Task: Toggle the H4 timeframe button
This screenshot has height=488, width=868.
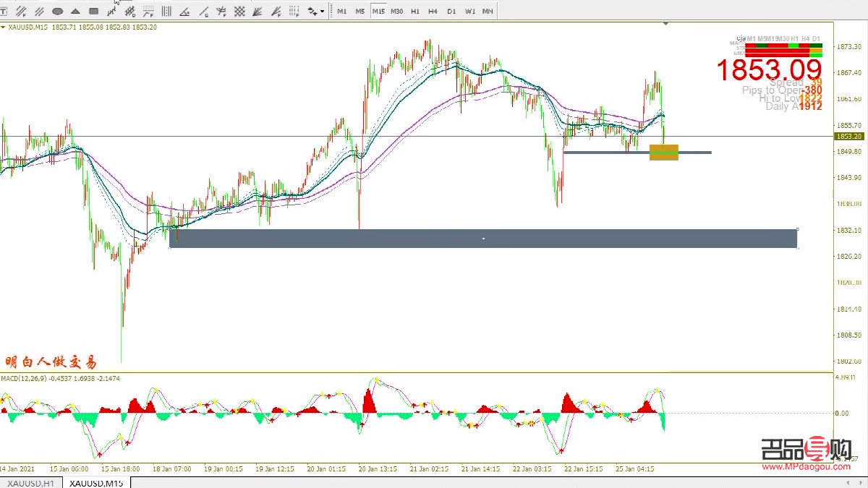Action: (x=433, y=11)
